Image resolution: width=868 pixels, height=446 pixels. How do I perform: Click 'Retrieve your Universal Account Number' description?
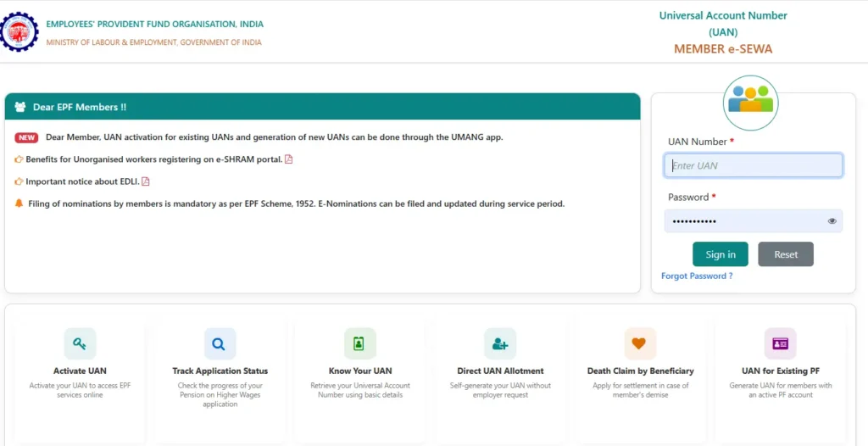[359, 390]
